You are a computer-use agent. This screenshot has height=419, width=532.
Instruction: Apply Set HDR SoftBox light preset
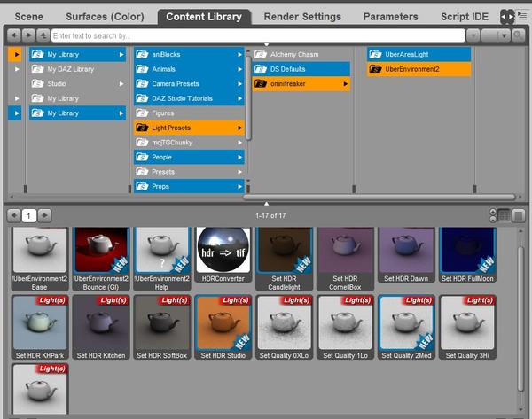(x=162, y=327)
